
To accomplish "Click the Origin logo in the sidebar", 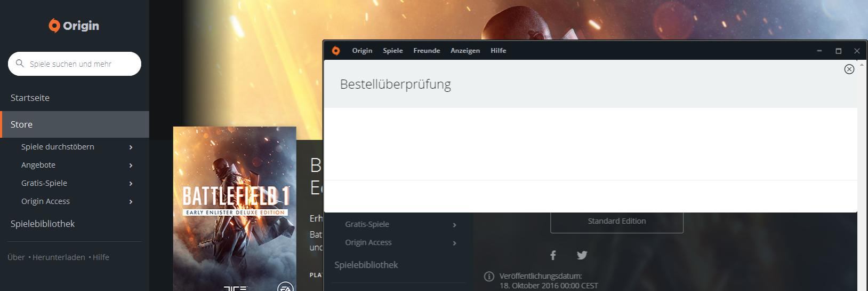I will point(74,26).
